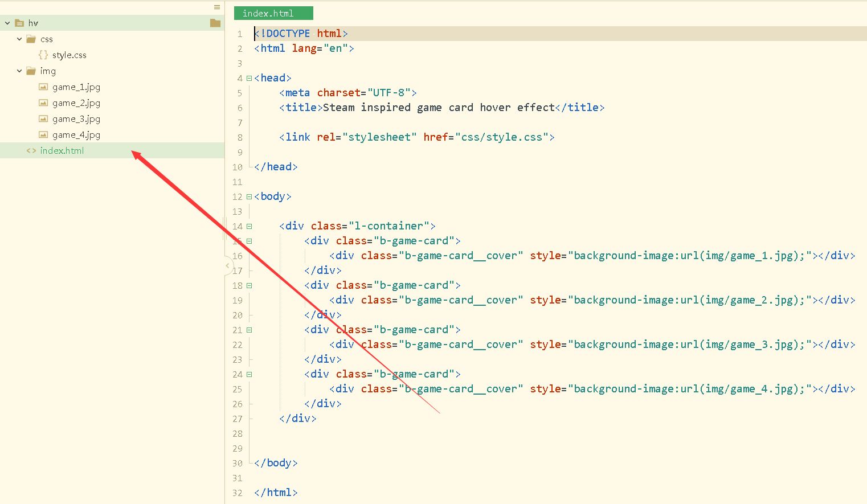Screen dimensions: 867x504
Task: Click line number 28 in the gutter
Action: click(x=238, y=434)
